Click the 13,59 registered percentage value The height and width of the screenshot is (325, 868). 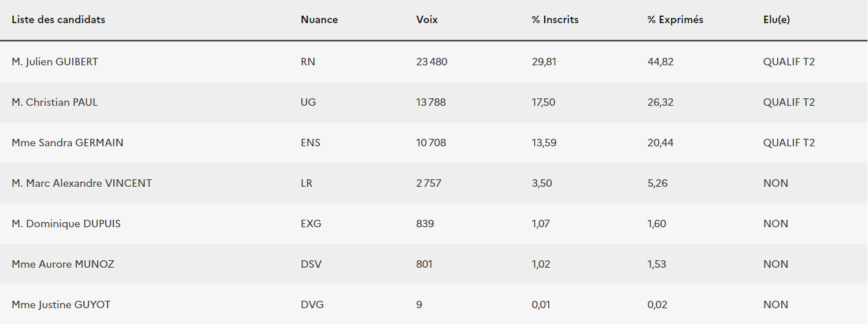click(x=544, y=143)
